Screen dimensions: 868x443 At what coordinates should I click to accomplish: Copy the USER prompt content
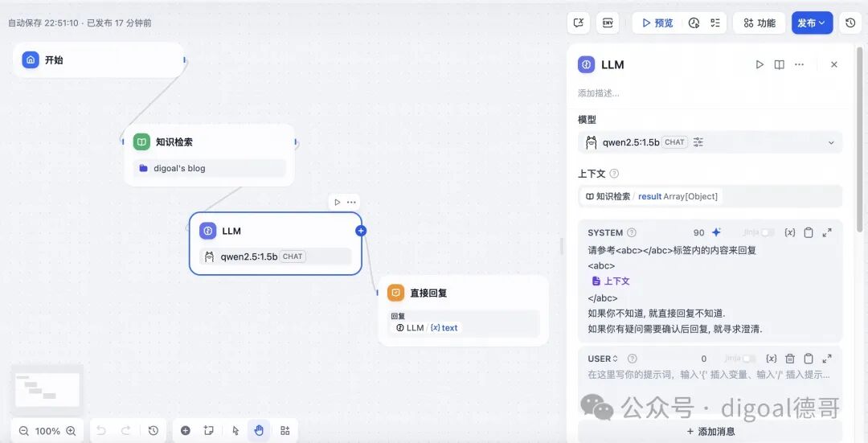[x=809, y=359]
